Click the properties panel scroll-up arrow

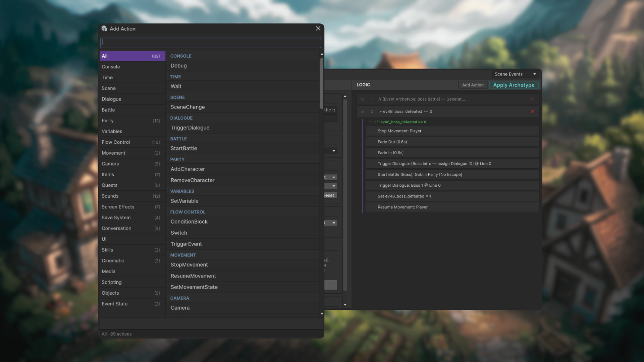pyautogui.click(x=345, y=97)
